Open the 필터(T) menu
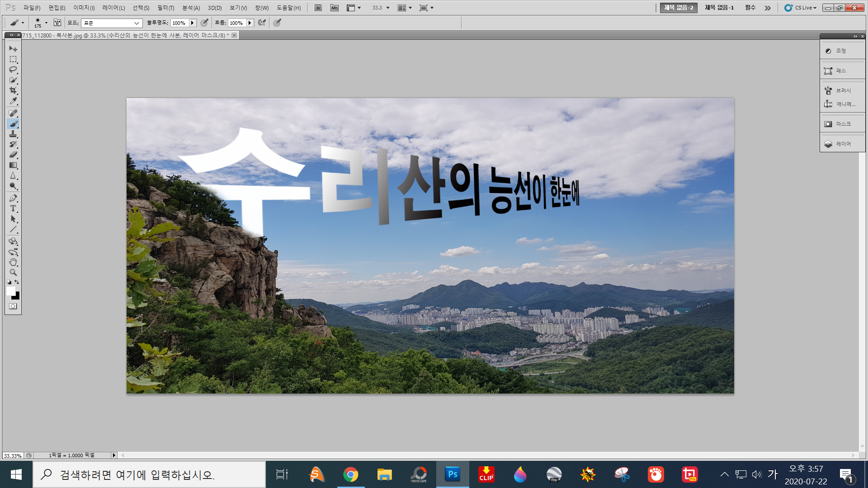This screenshot has width=868, height=488. 165,8
